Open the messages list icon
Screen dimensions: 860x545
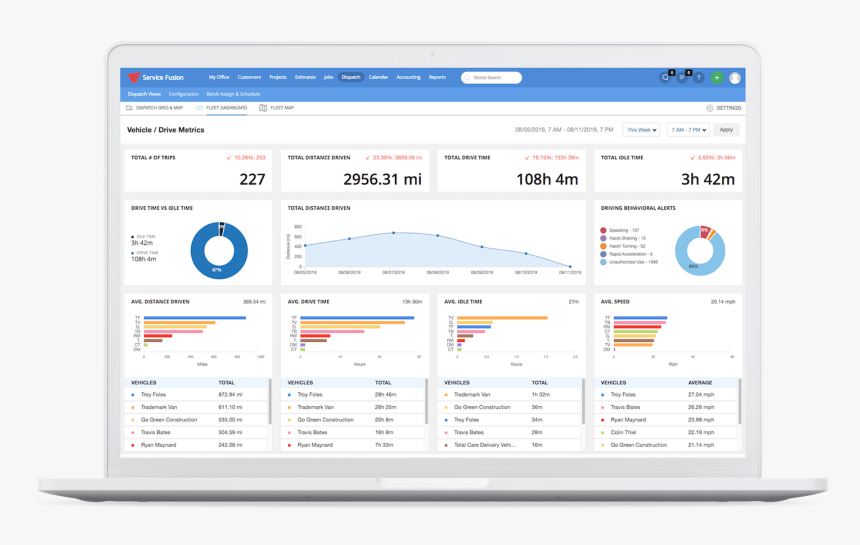tap(682, 77)
